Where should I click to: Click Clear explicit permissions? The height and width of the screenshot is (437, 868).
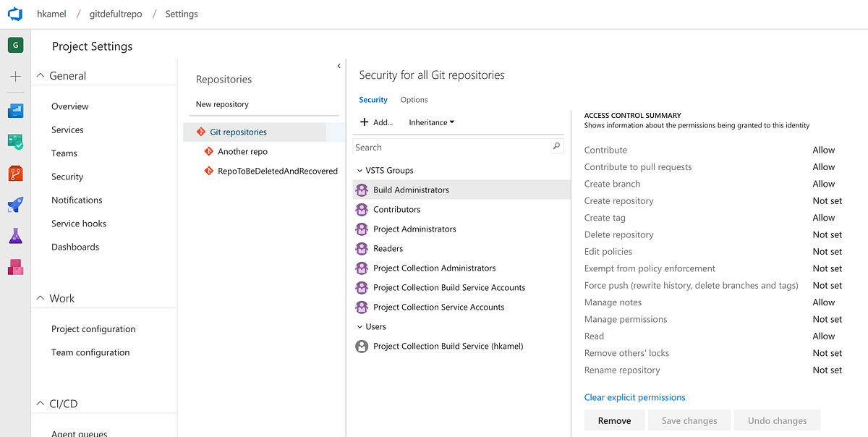(x=634, y=396)
